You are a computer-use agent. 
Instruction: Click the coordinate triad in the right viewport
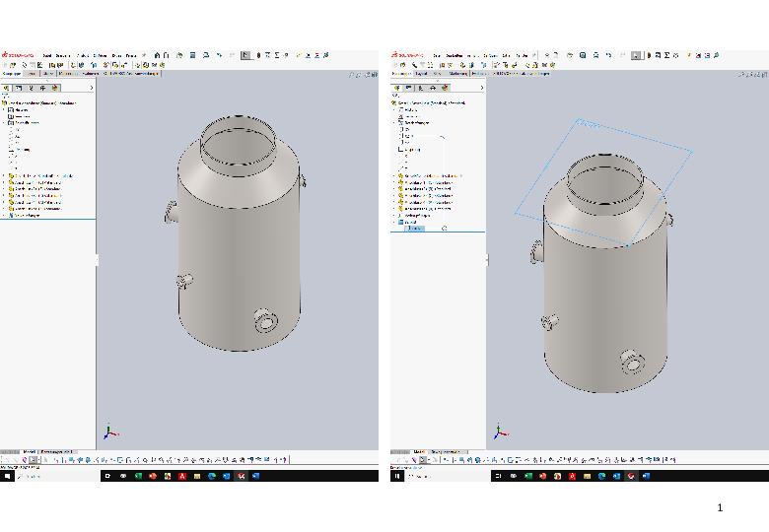click(x=500, y=432)
